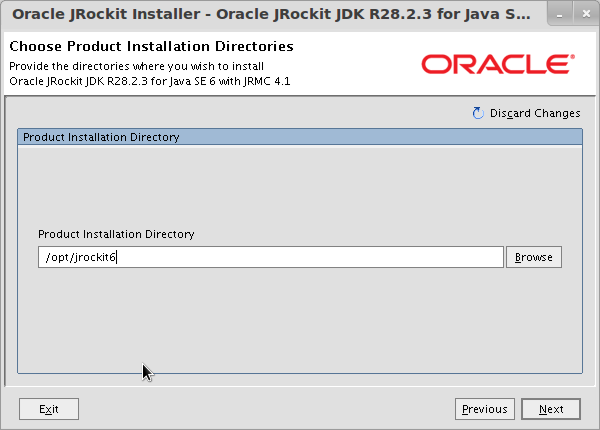Close the Oracle JRockit Installer window

click(586, 15)
